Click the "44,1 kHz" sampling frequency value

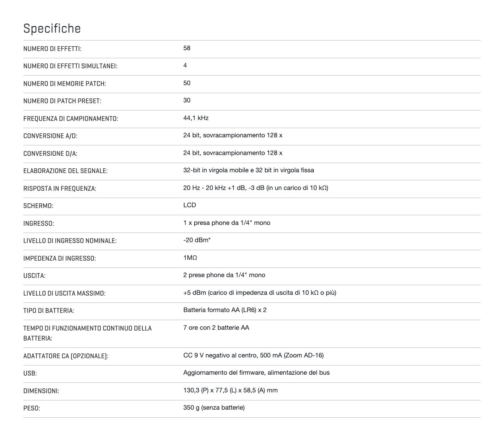[x=196, y=118]
